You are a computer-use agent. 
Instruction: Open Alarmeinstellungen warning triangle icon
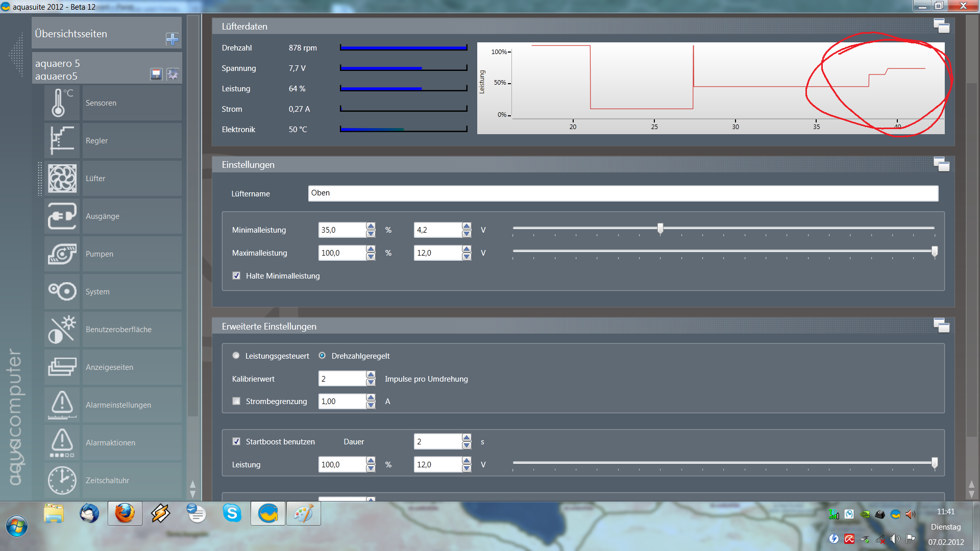coord(62,405)
